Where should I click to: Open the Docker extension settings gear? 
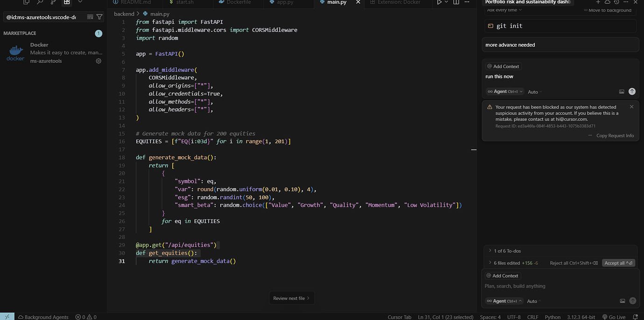point(98,61)
